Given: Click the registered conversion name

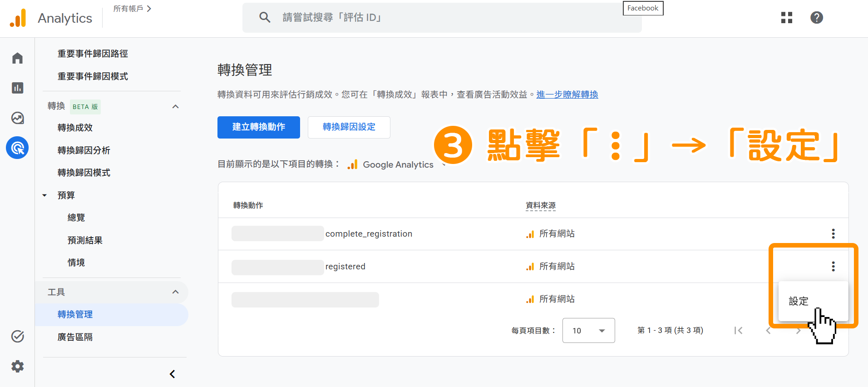Looking at the screenshot, I should click(345, 267).
